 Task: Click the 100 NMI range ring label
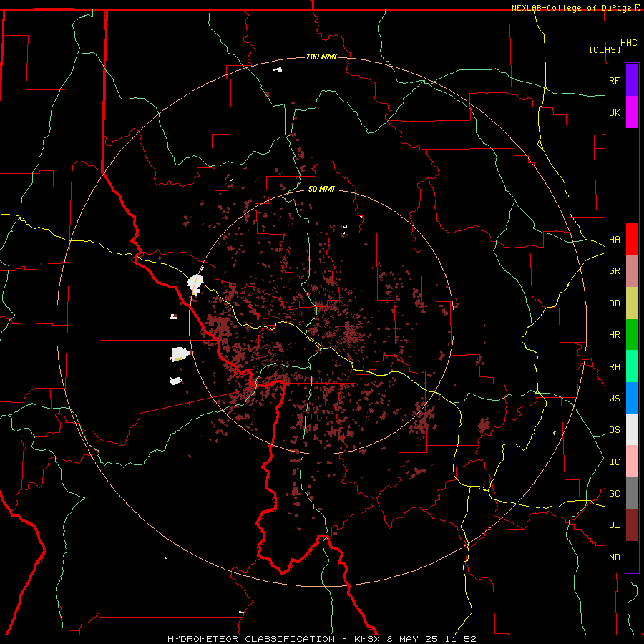click(321, 57)
